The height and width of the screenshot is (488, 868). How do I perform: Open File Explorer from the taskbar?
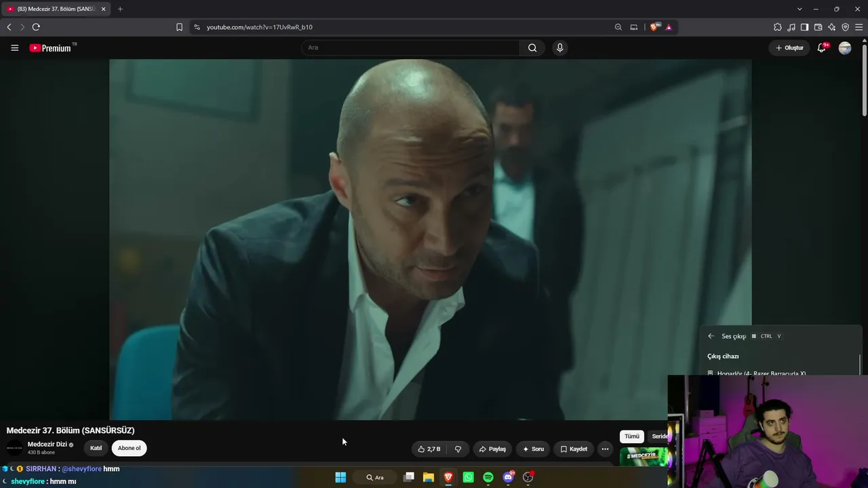[x=429, y=477]
